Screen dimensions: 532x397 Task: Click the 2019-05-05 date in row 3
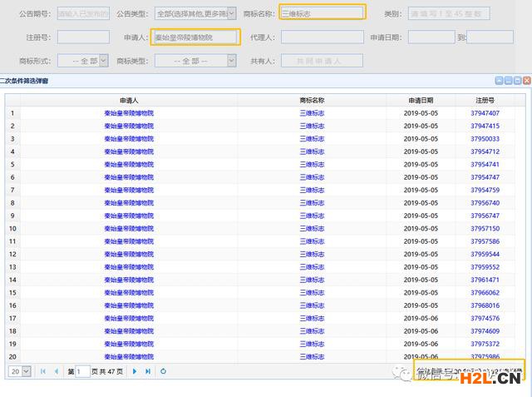pos(421,139)
